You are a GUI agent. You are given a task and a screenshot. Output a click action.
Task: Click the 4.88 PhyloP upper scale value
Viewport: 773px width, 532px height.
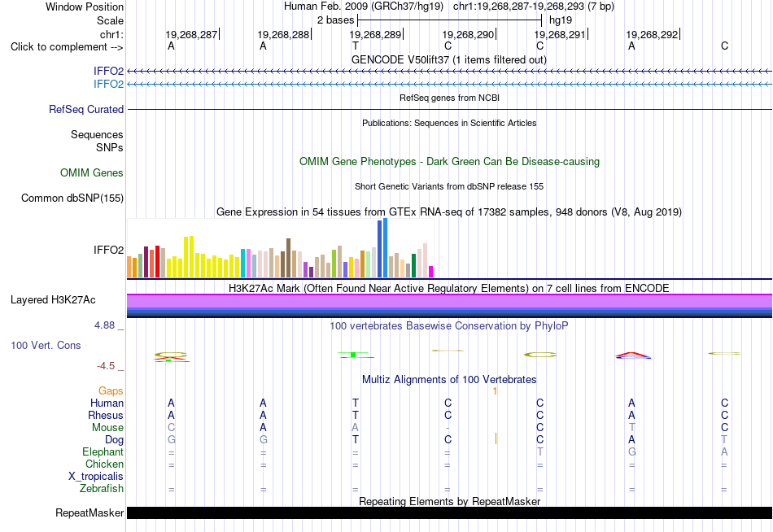[104, 325]
